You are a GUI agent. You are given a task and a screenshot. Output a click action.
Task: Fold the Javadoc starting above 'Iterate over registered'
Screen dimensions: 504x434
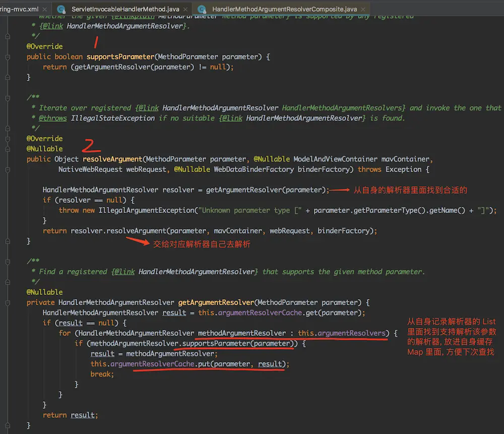[x=8, y=97]
